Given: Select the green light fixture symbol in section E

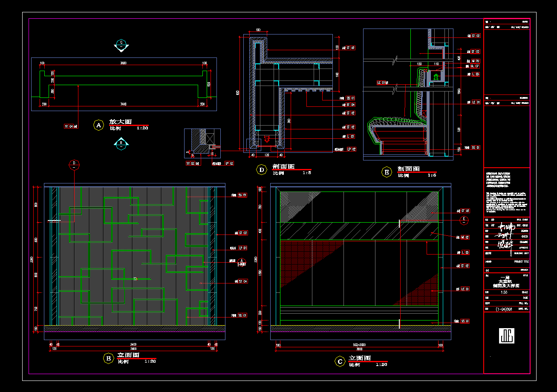Looking at the screenshot, I should coord(436,77).
